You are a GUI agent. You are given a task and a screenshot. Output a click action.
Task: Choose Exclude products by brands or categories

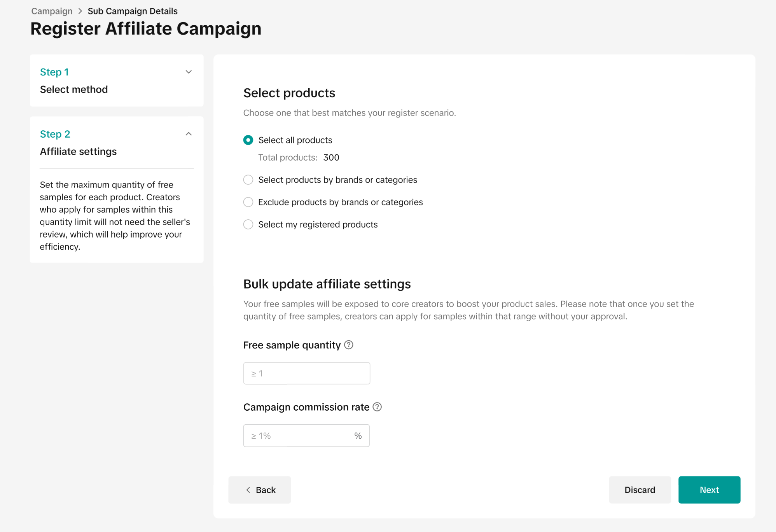click(248, 202)
